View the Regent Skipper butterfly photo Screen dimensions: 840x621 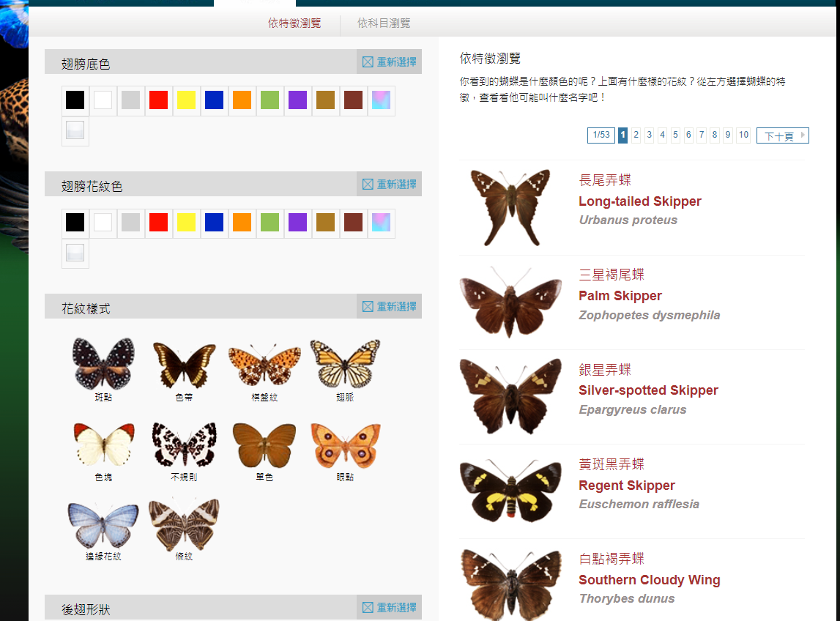[x=510, y=490]
